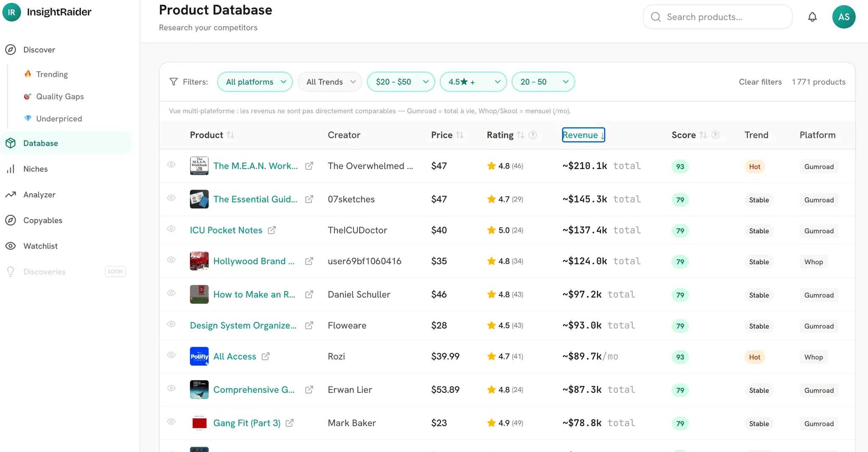Screen dimensions: 868x452
Task: Open external link for Comprehensive G...
Action: pos(309,390)
